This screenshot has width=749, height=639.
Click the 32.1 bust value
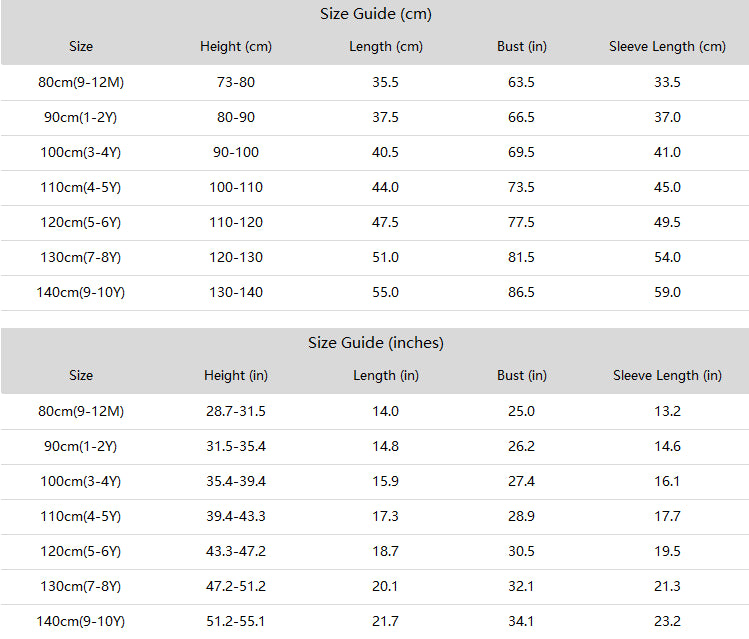pyautogui.click(x=521, y=586)
